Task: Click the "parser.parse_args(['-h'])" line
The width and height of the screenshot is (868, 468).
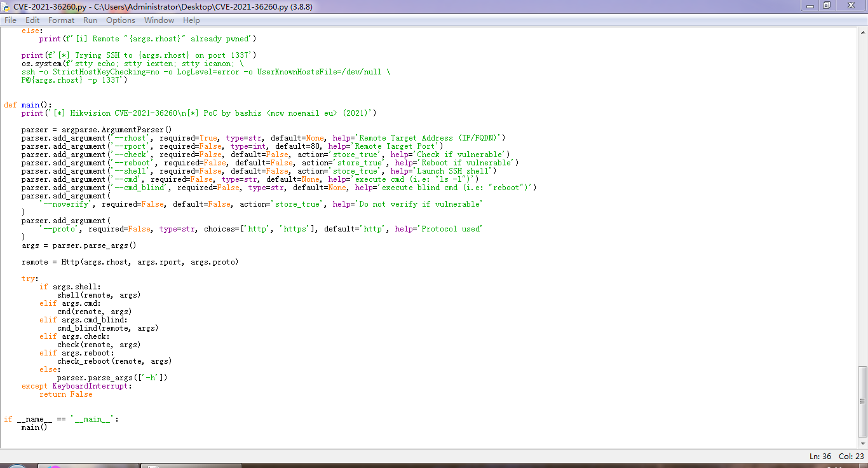Action: pos(112,378)
